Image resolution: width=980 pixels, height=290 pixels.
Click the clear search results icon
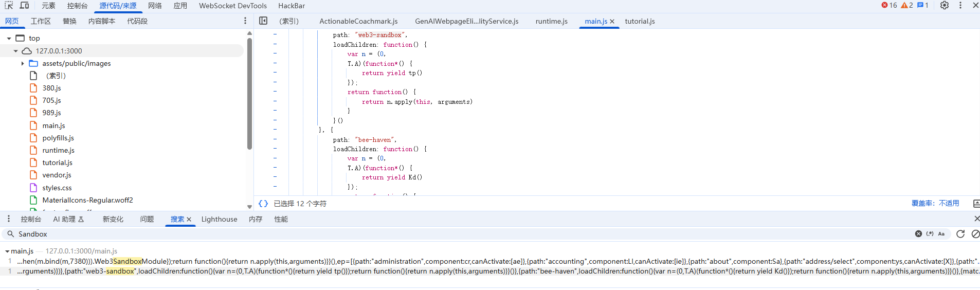click(975, 233)
